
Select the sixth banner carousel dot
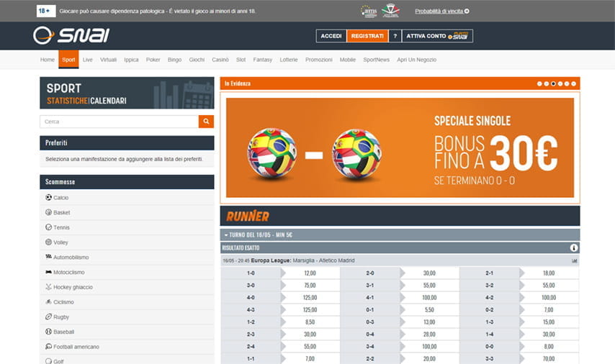coord(573,83)
